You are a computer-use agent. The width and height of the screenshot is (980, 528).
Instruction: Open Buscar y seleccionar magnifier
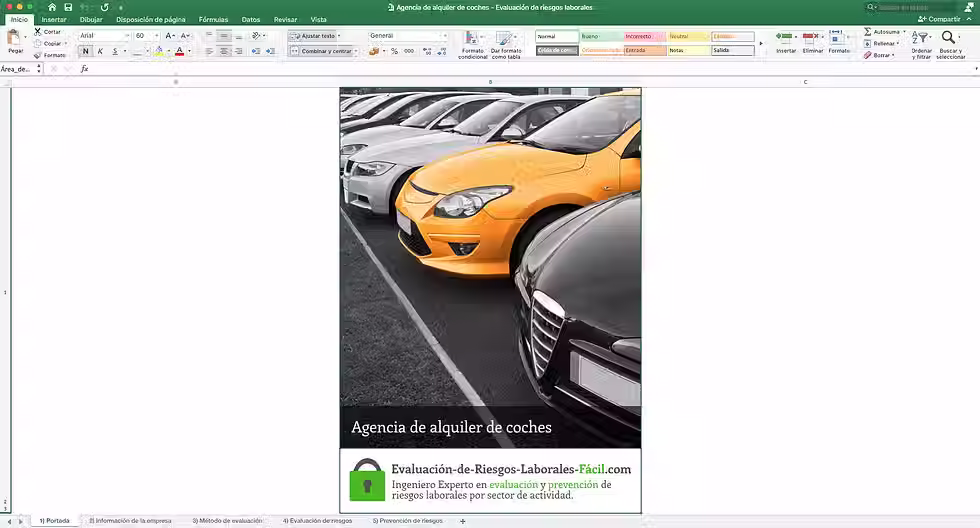[950, 44]
